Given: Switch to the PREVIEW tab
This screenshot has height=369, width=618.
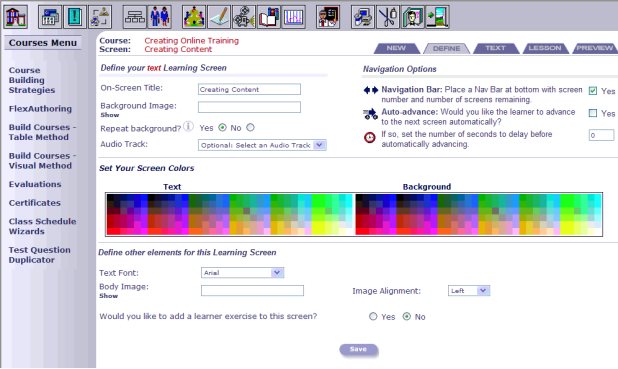Looking at the screenshot, I should point(594,48).
